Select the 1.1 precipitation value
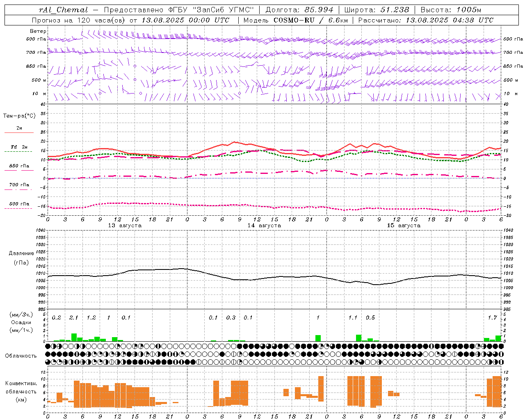The width and height of the screenshot is (525, 420). [353, 318]
